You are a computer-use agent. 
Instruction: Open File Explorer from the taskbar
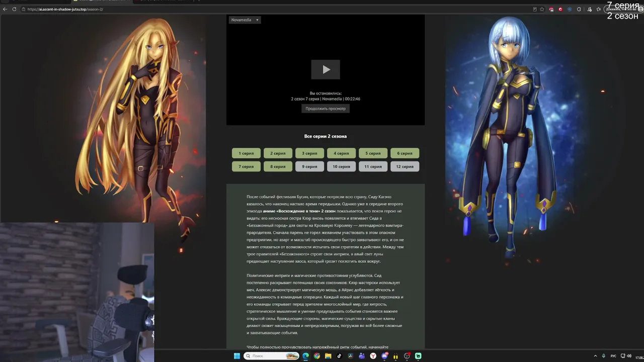point(328,356)
